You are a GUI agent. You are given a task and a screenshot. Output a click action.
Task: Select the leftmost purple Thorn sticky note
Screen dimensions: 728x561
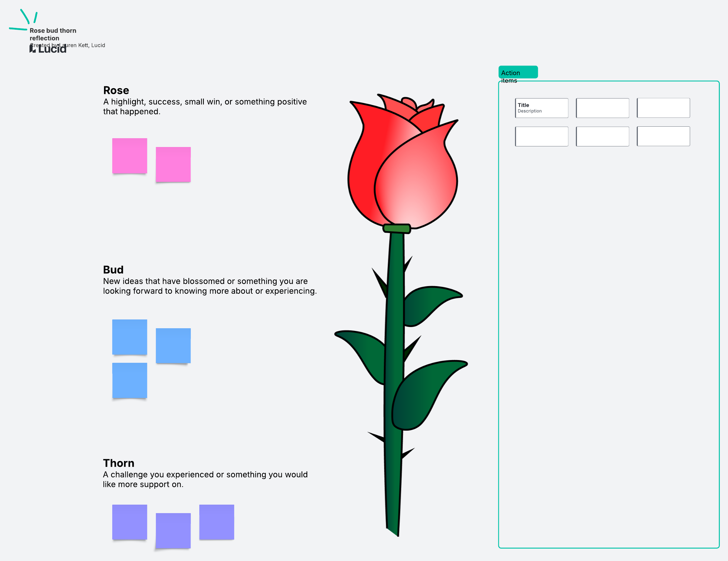pos(129,522)
